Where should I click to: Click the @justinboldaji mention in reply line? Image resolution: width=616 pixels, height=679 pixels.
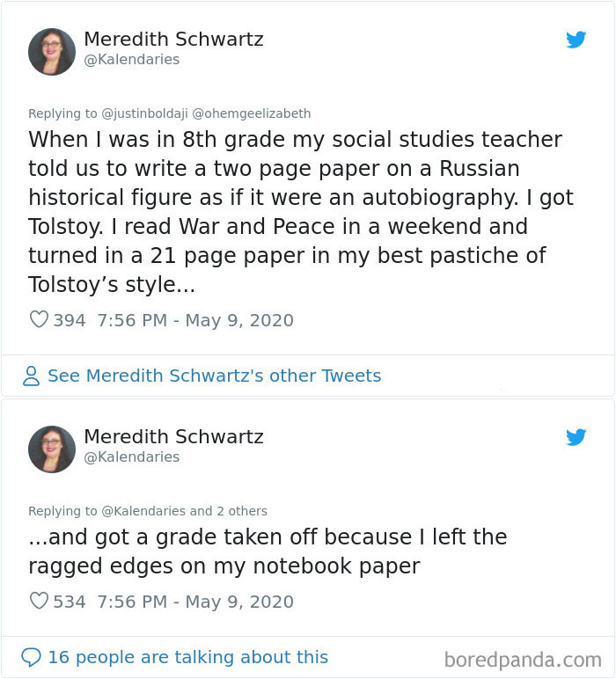pyautogui.click(x=144, y=113)
